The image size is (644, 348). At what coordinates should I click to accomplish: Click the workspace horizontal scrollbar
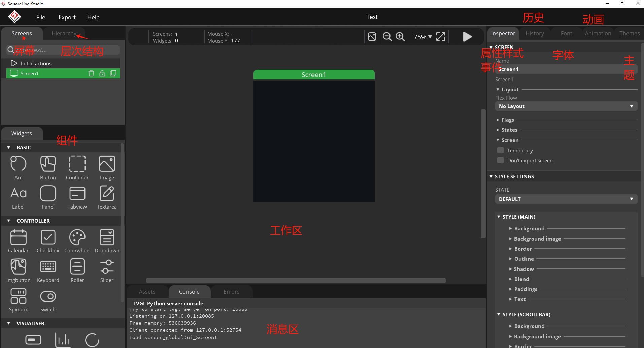296,280
